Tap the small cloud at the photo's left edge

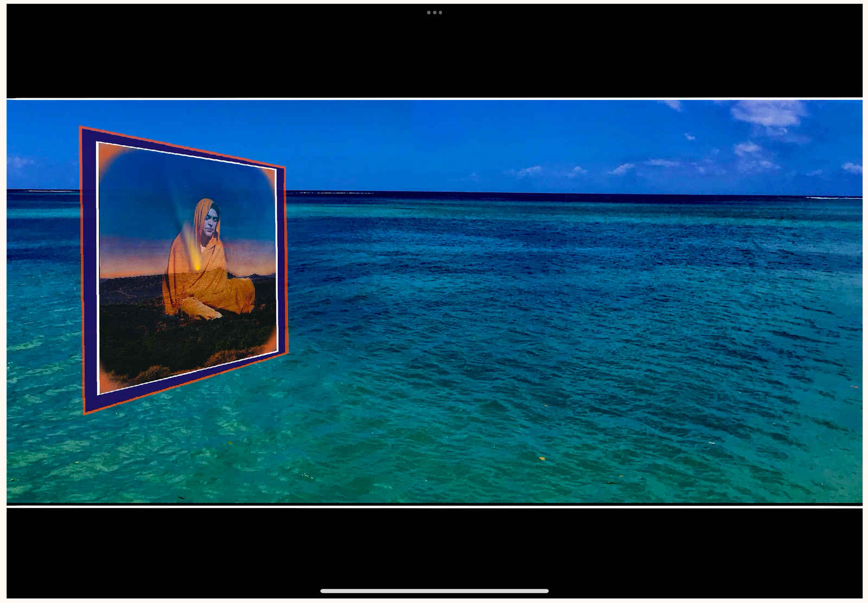click(x=19, y=162)
